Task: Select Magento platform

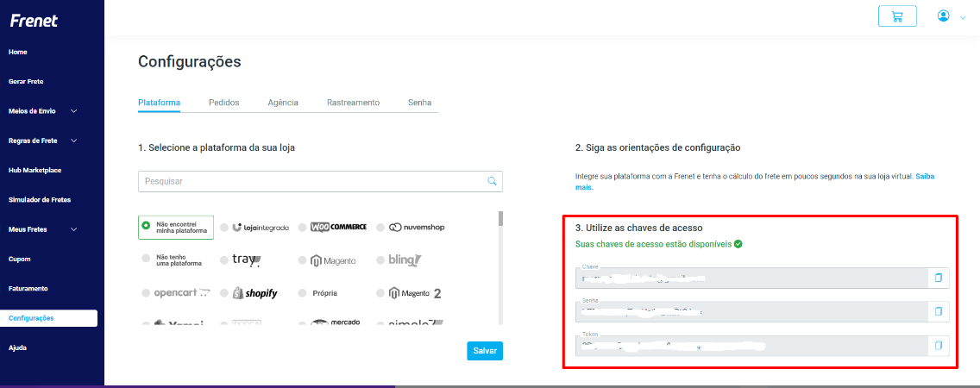Action: (303, 260)
